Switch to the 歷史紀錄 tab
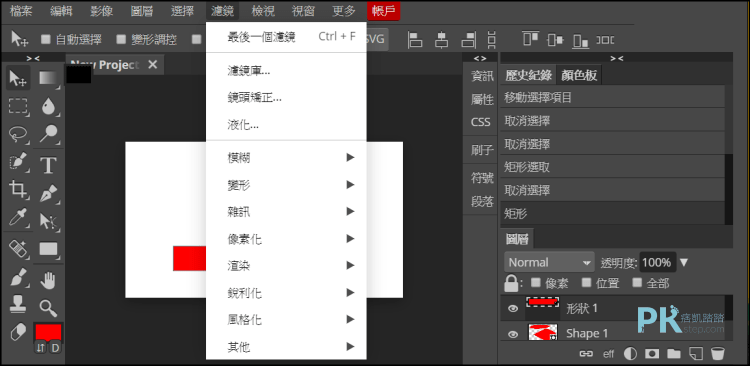Screen dimensions: 750x366 529,76
